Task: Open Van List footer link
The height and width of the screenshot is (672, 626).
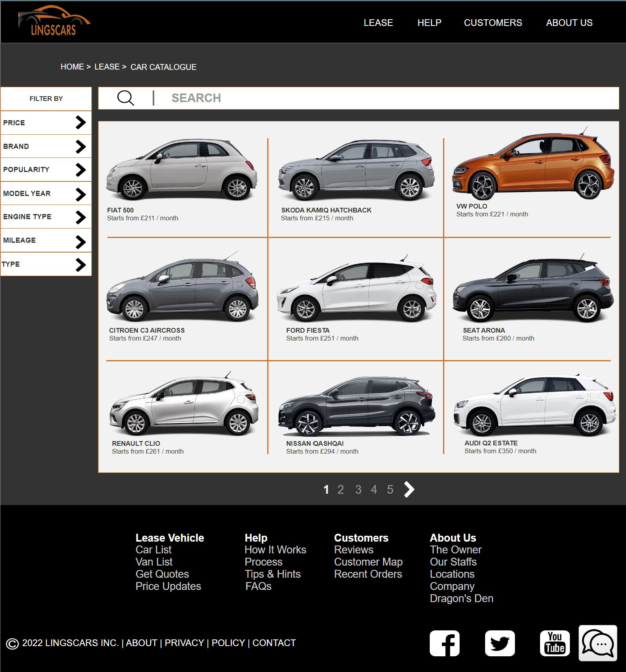Action: click(x=154, y=562)
